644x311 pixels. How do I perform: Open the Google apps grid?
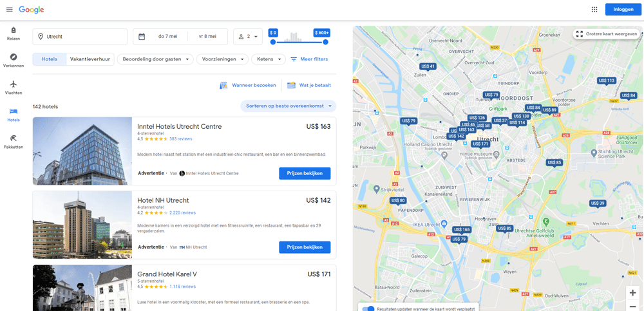[594, 10]
